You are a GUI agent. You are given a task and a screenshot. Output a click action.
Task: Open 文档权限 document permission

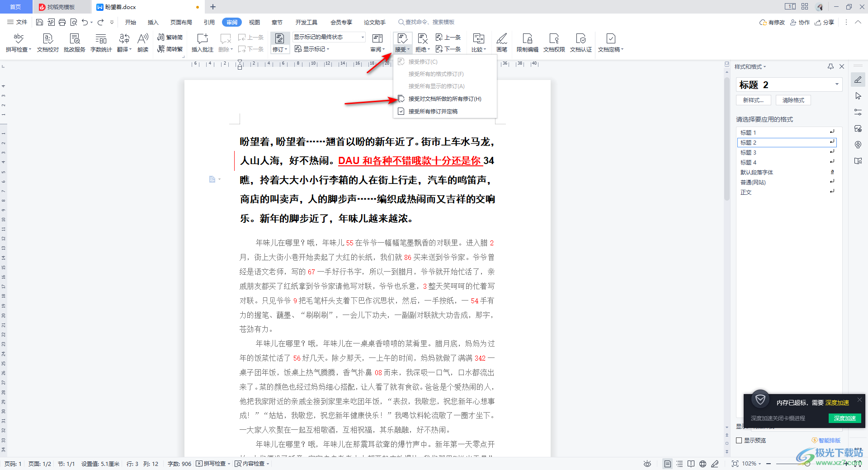[x=554, y=43]
